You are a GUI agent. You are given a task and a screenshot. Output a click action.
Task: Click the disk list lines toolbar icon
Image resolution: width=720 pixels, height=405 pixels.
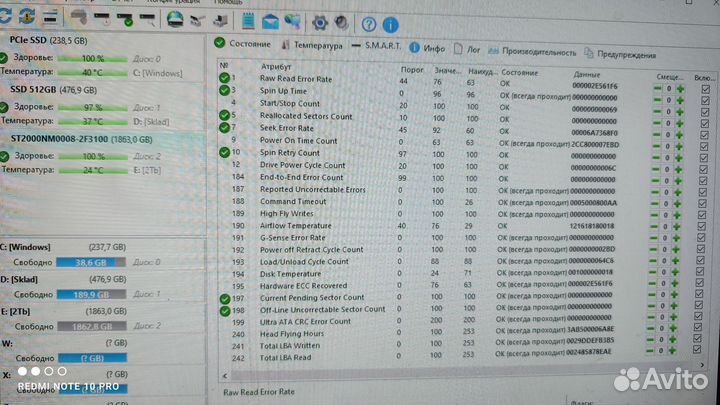(x=50, y=17)
